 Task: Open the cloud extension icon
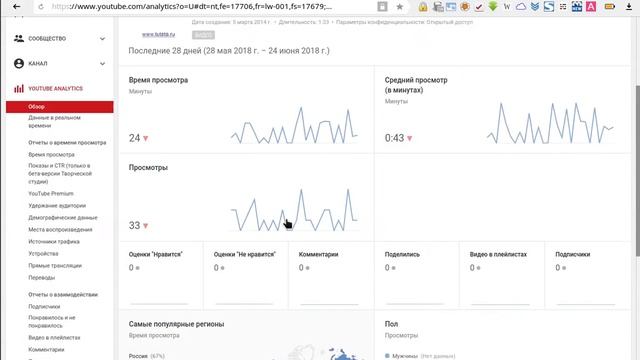[521, 7]
